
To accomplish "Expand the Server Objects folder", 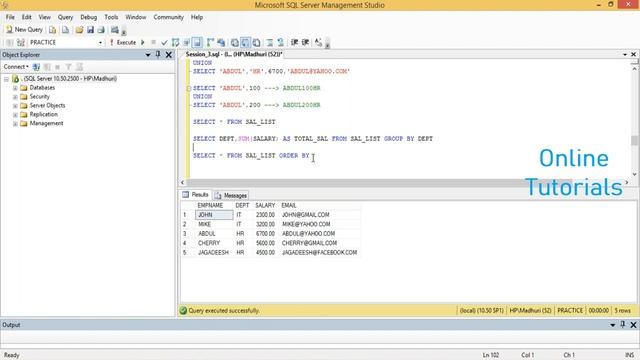I will pos(15,106).
